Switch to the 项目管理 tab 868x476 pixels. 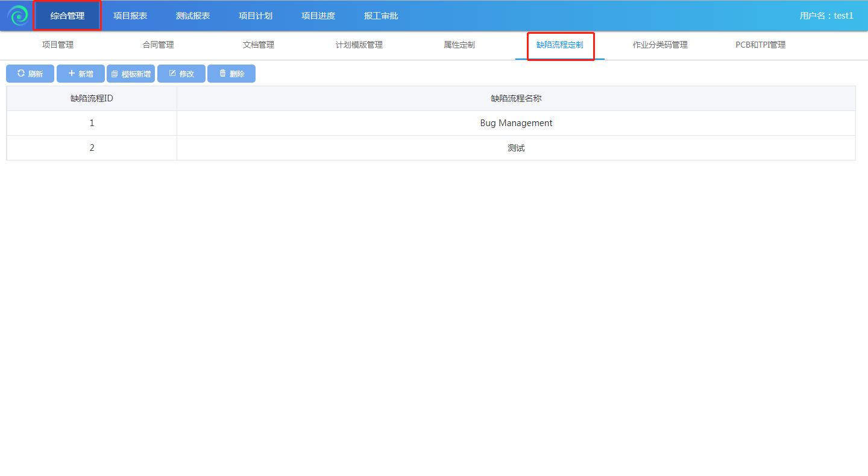tap(58, 45)
